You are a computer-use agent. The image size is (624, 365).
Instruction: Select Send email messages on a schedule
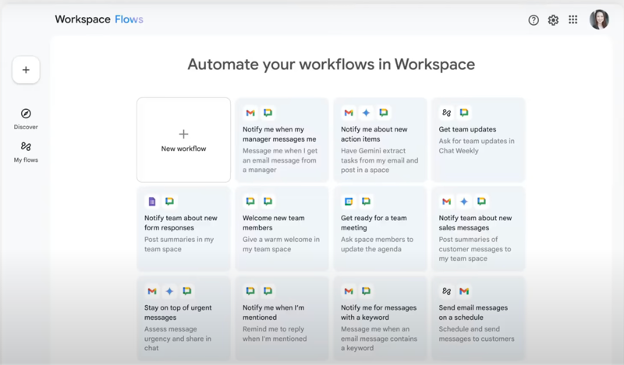[478, 318]
